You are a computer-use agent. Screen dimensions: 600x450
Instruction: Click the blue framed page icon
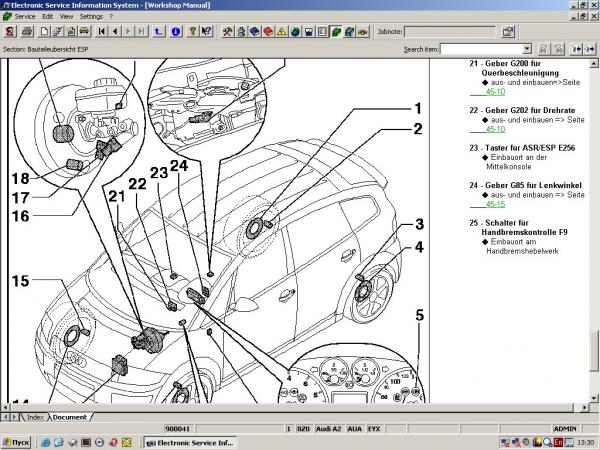point(322,31)
